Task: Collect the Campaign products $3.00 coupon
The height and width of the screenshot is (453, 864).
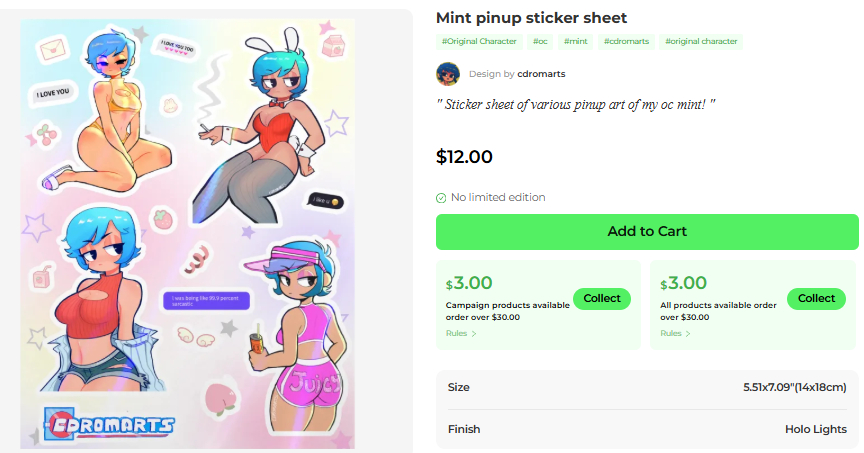Action: pos(602,298)
